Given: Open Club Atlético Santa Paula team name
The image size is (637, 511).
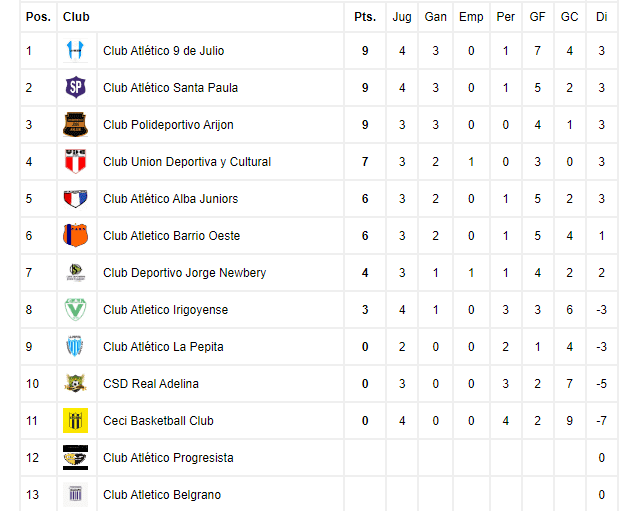Looking at the screenshot, I should point(171,88).
